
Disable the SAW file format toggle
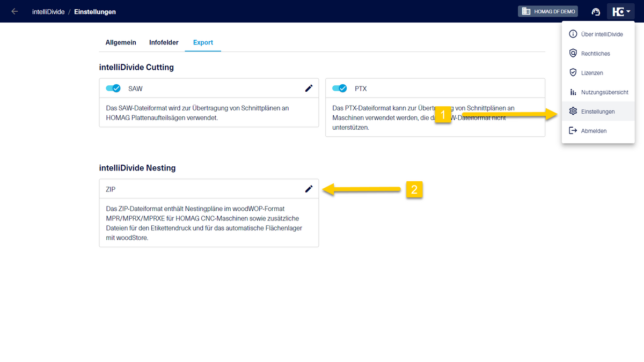click(113, 88)
